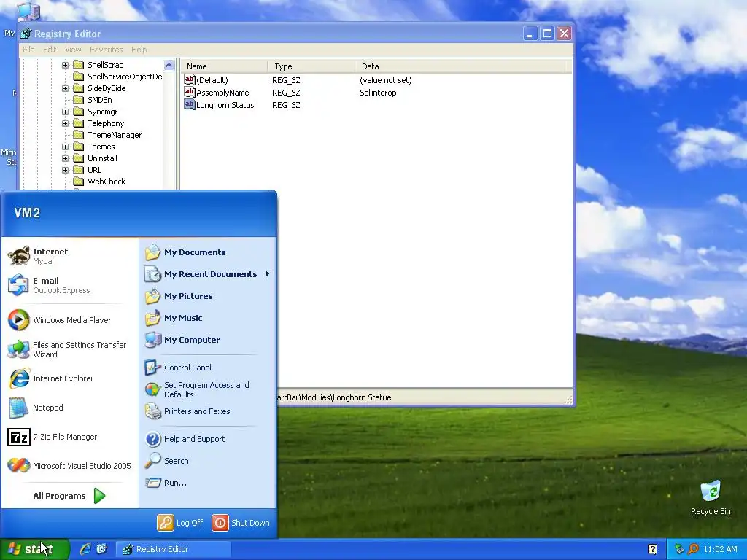Expand the Uninstall registry key
The image size is (747, 560).
pyautogui.click(x=65, y=158)
